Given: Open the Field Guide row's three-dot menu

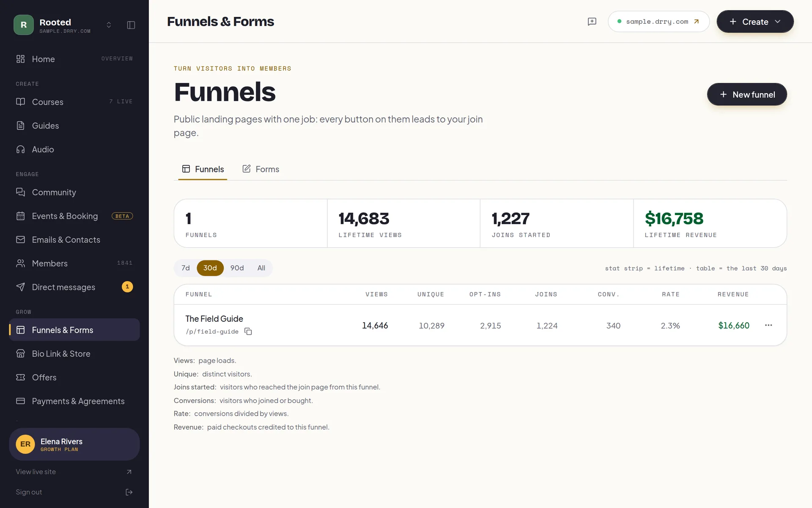Looking at the screenshot, I should 768,325.
